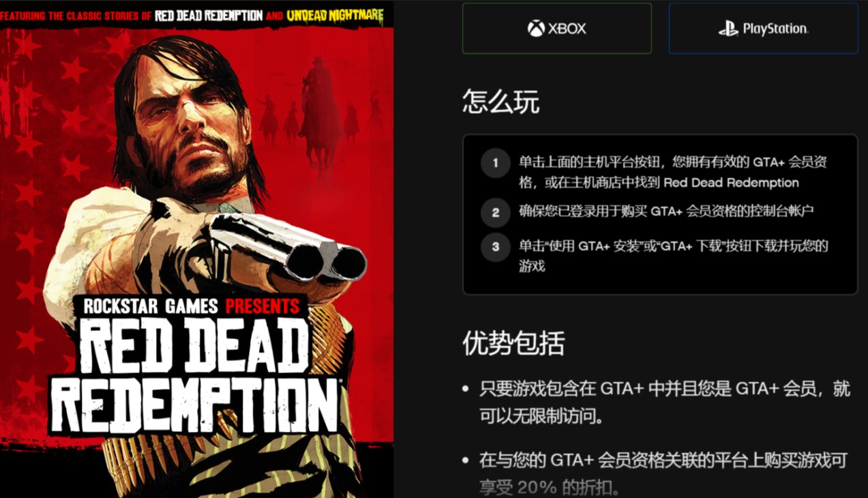
Task: Click RED DEAD REDEMPTION in the top banner
Action: click(209, 15)
